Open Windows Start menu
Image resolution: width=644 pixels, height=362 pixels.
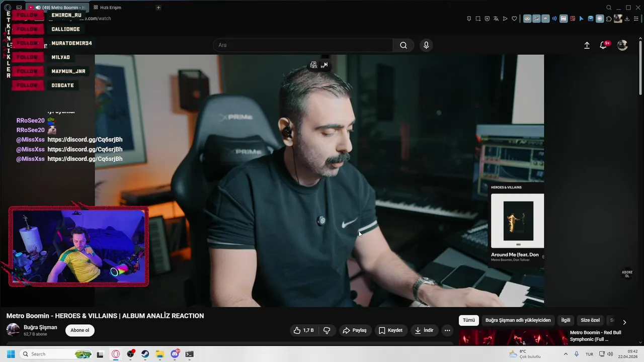click(11, 354)
